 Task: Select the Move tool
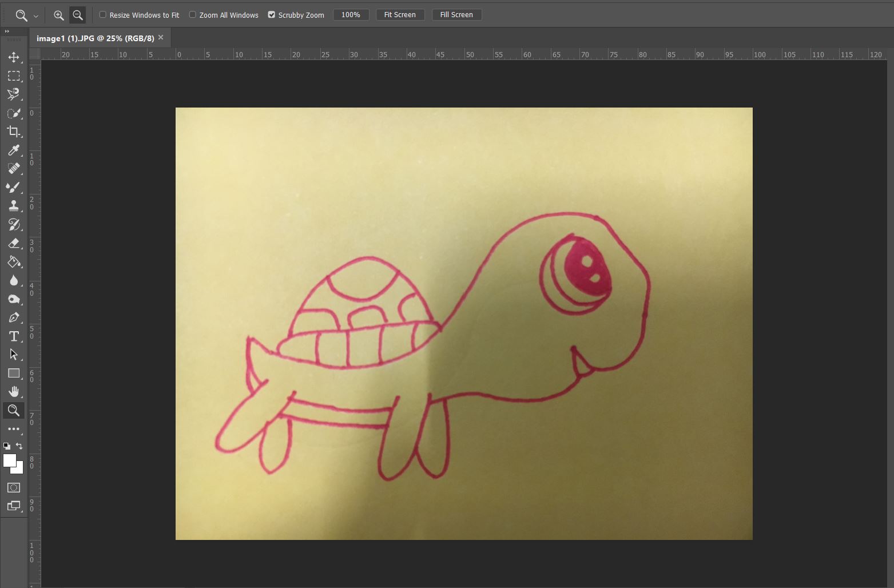tap(14, 57)
